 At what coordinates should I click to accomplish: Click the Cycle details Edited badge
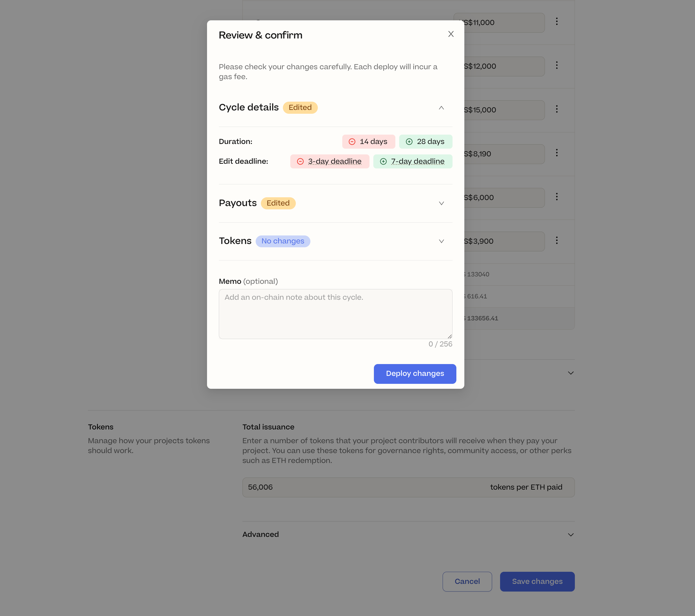[300, 108]
